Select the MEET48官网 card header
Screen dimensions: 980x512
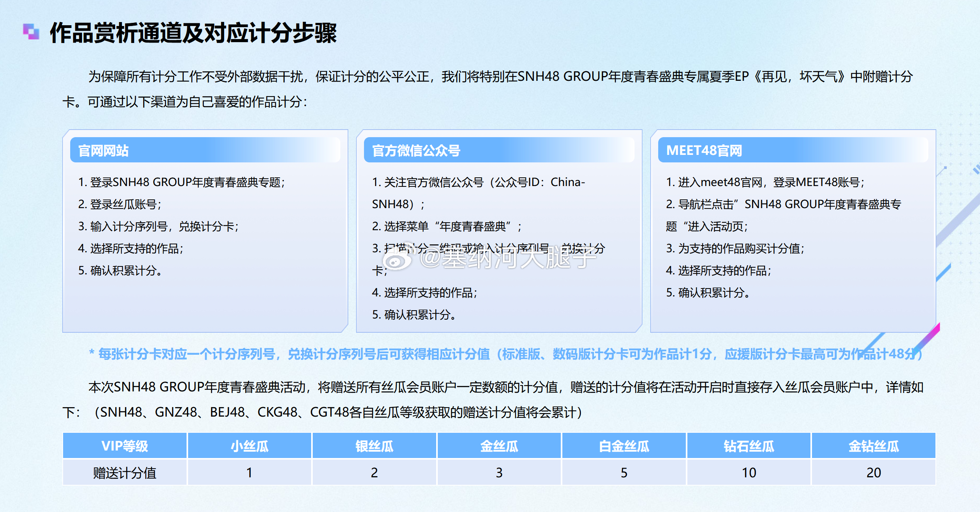pos(793,150)
